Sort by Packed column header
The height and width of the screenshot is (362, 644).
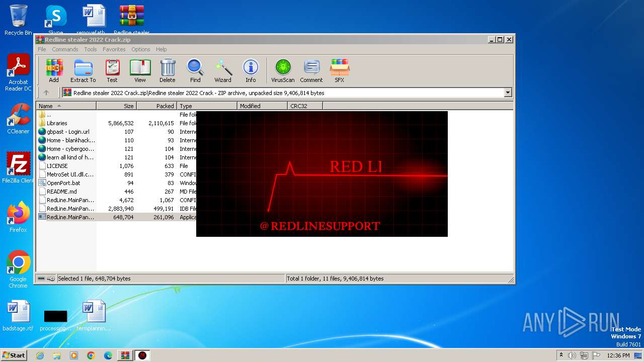point(156,106)
